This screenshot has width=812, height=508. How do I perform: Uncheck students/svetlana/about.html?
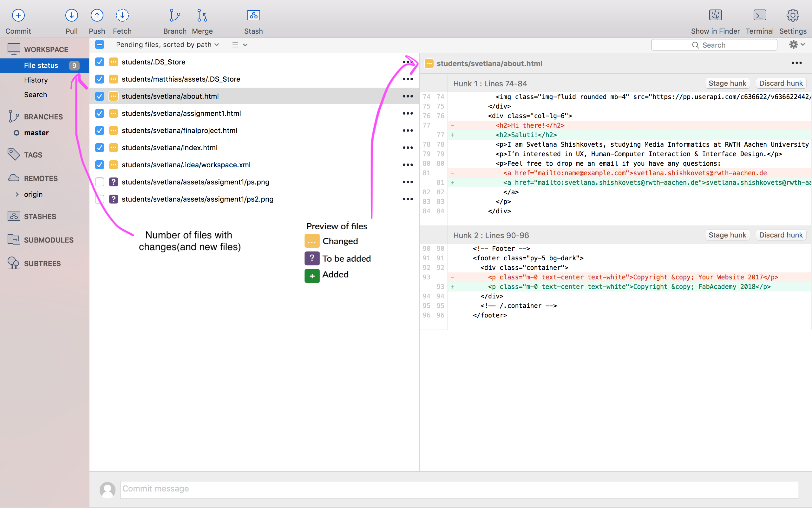pos(99,96)
